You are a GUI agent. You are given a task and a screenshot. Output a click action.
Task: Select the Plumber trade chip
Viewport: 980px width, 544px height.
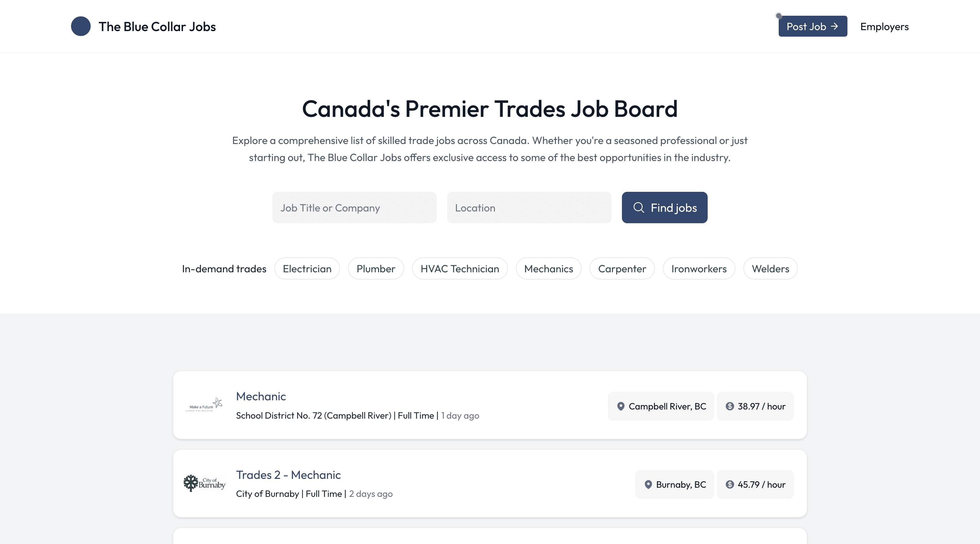click(376, 269)
